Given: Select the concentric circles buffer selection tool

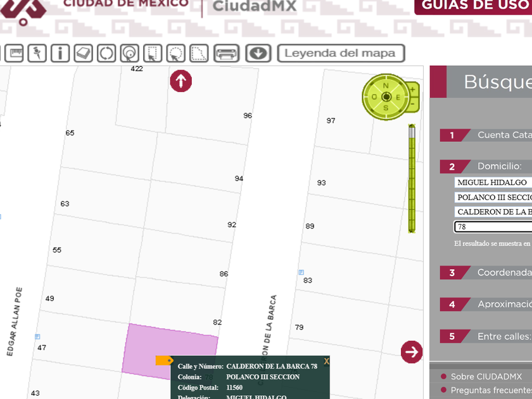Looking at the screenshot, I should point(129,53).
